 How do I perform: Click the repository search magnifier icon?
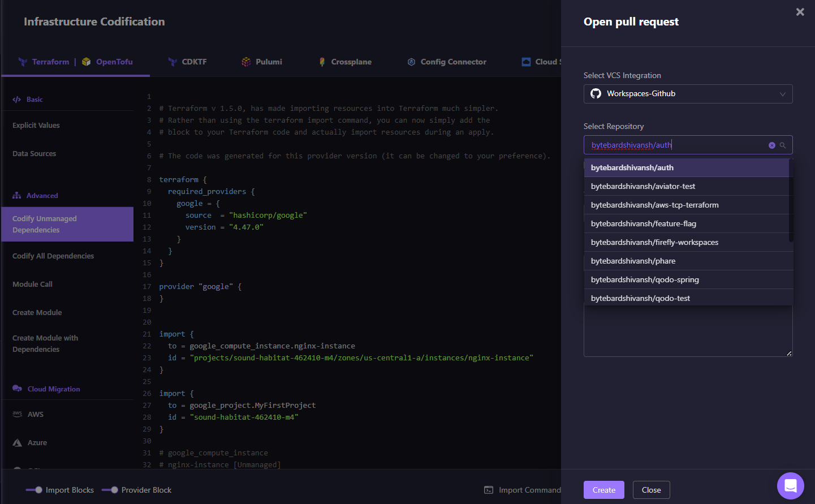point(783,145)
